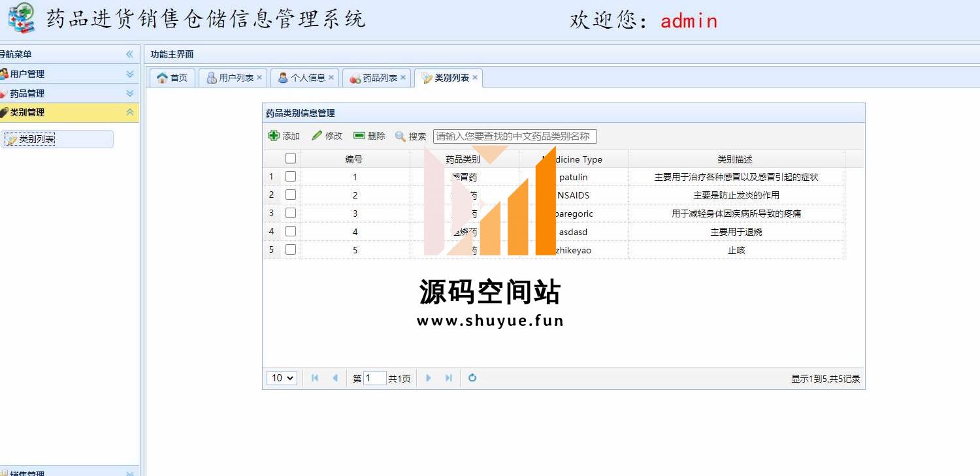980x476 pixels.
Task: Go to last page with pager icon
Action: [449, 378]
